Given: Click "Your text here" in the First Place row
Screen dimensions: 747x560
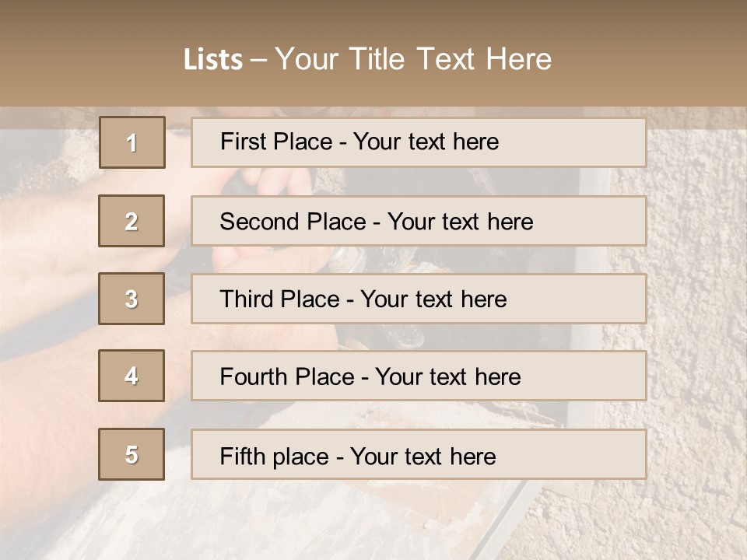Looking at the screenshot, I should click(426, 142).
